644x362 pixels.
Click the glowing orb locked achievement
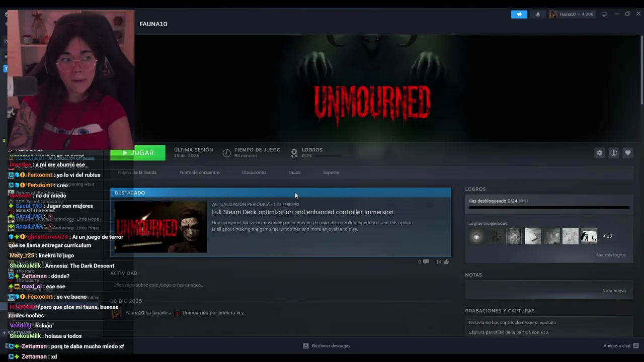pos(476,236)
